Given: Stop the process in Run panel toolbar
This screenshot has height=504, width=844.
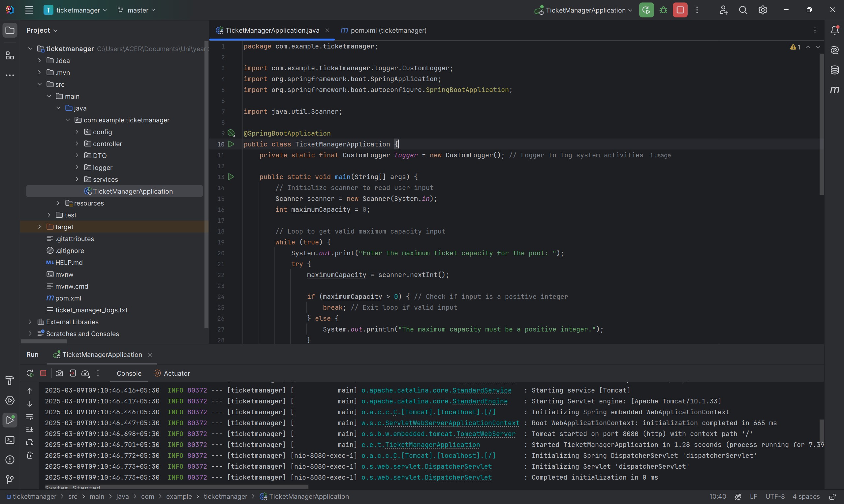Looking at the screenshot, I should pos(43,373).
